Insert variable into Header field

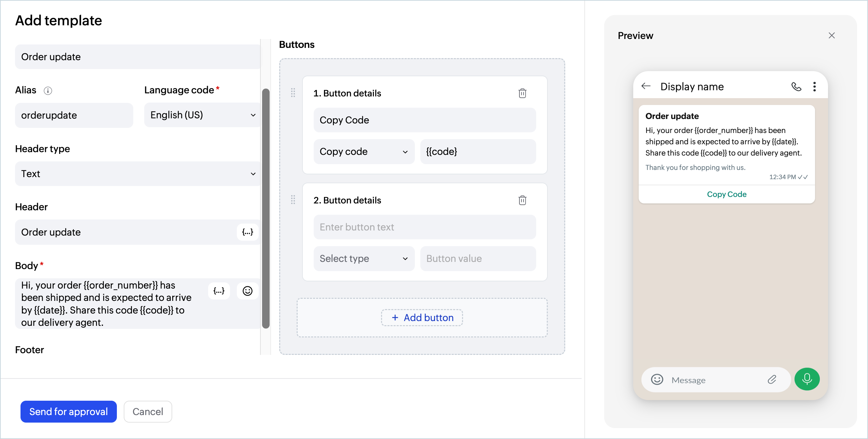tap(247, 232)
